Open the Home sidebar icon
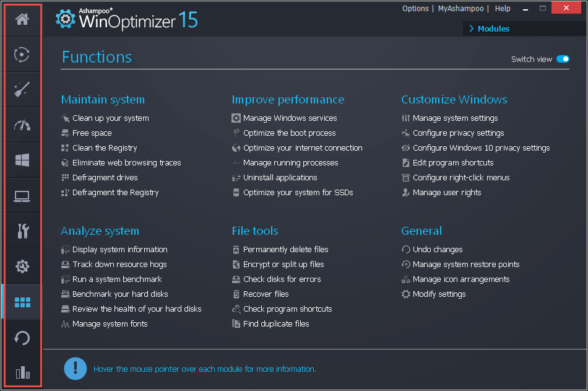 22,19
